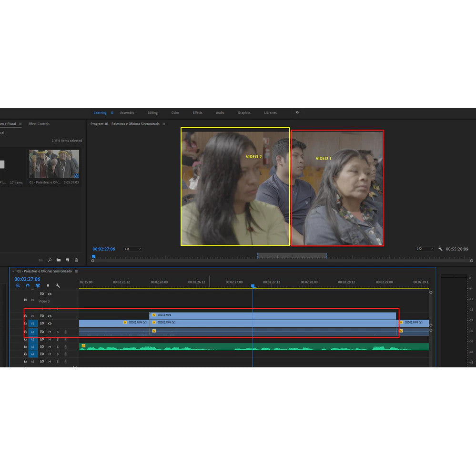Solo audio track A1
This screenshot has height=476, width=476.
[58, 332]
